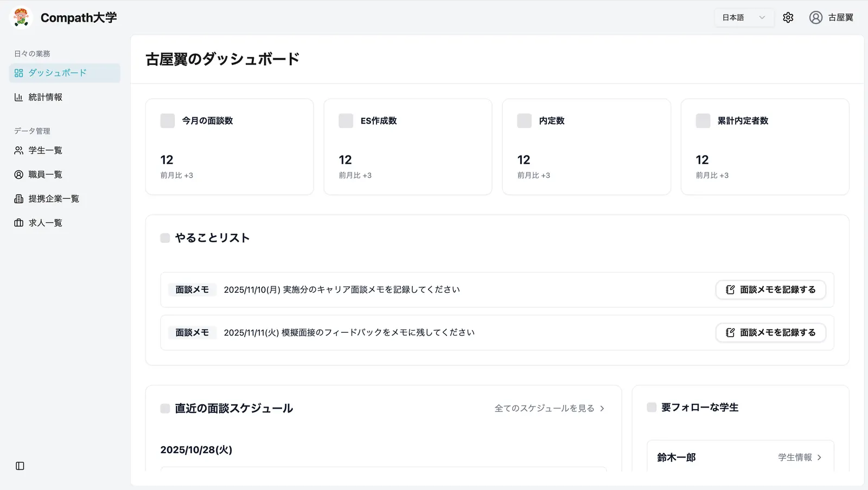Screen dimensions: 868x490
Task: Open the 全てのスケジュールを見る link
Action: (550, 409)
